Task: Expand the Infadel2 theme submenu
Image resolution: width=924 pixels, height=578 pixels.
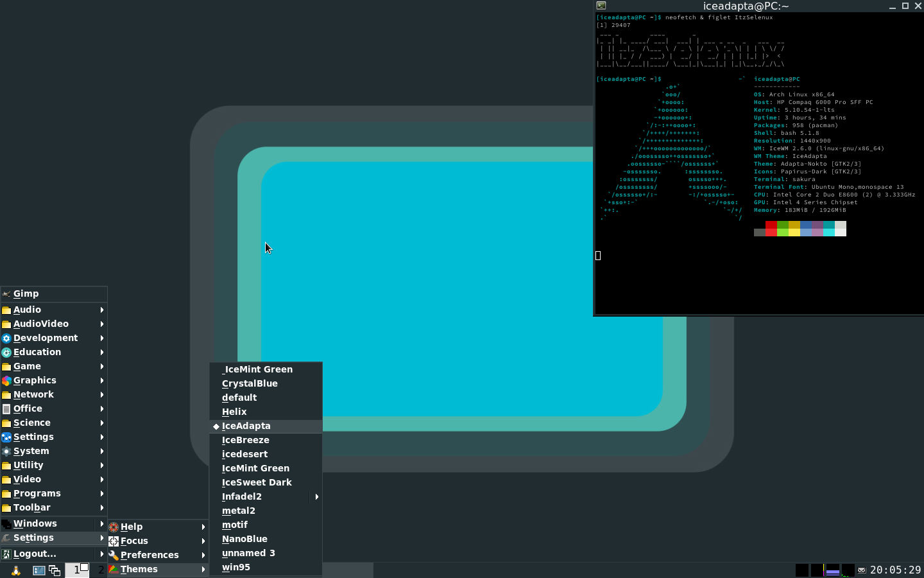Action: pos(266,496)
